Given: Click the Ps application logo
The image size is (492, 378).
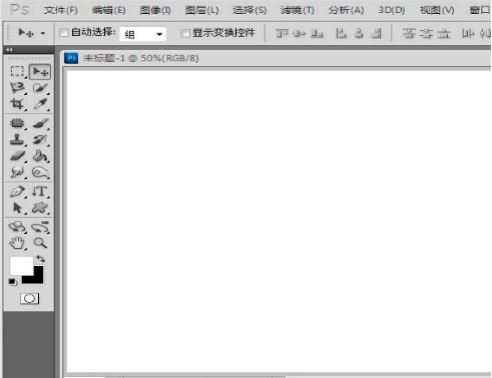Looking at the screenshot, I should click(x=19, y=9).
